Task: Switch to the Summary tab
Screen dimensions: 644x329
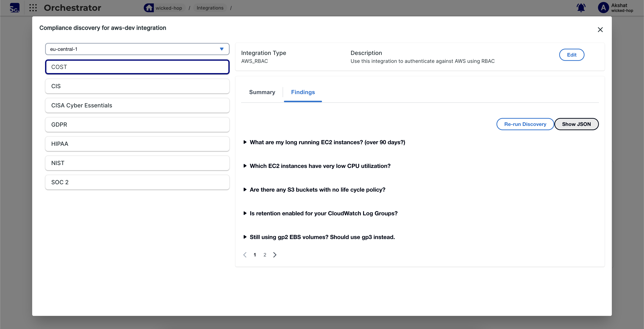Action: [x=262, y=92]
